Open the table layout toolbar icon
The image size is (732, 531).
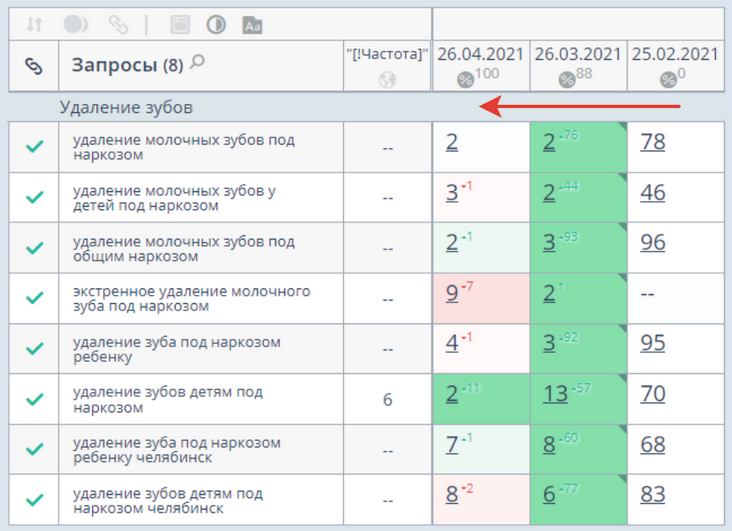(180, 24)
